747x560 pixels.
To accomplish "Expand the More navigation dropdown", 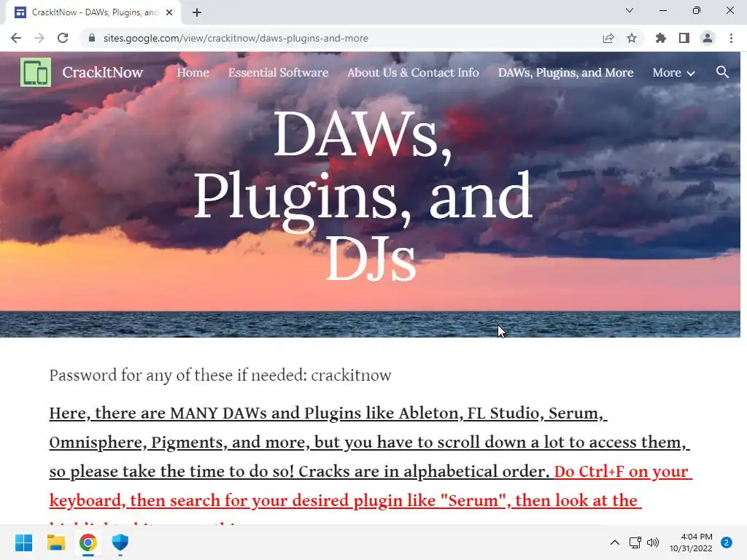I will [673, 72].
